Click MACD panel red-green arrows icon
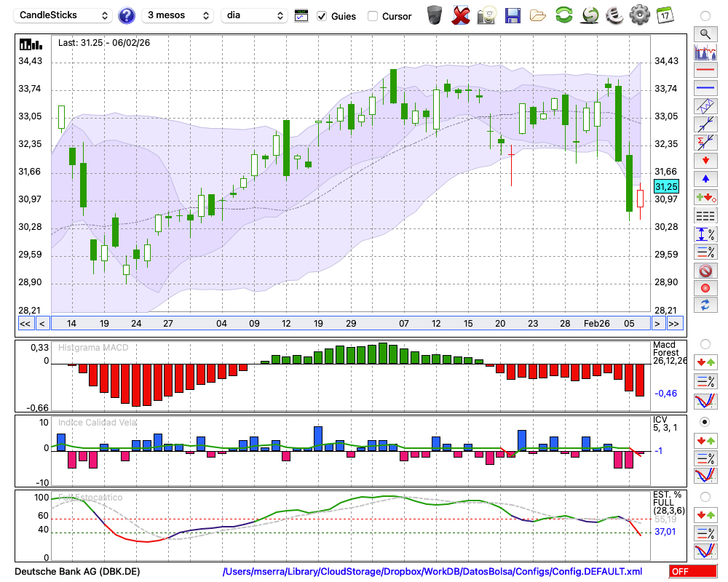The width and height of the screenshot is (728, 582). 705,362
